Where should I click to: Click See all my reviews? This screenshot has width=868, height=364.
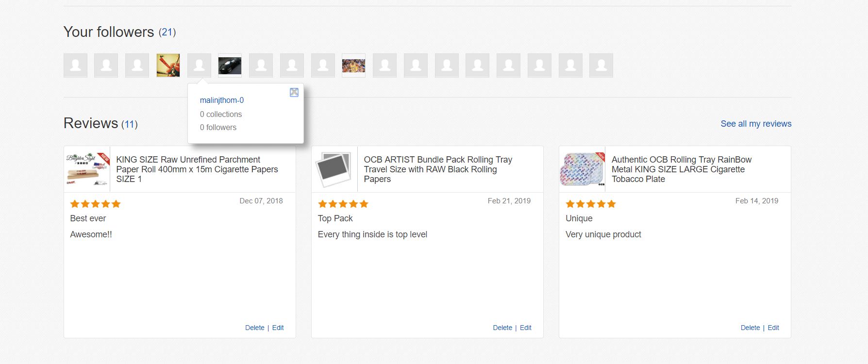(755, 124)
